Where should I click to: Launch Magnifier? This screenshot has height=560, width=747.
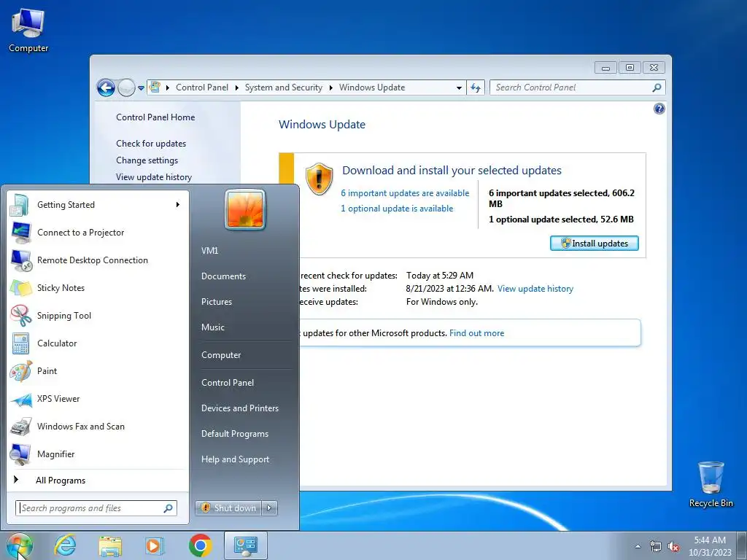click(x=97, y=454)
